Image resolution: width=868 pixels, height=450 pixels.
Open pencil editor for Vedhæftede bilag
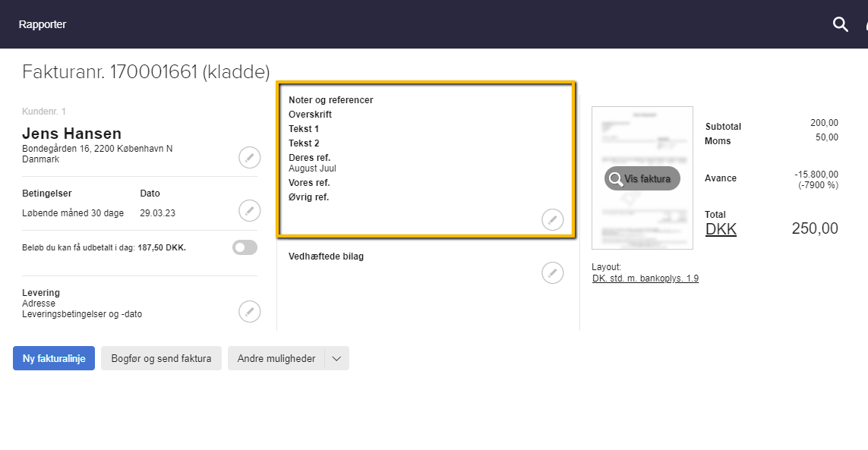(x=553, y=272)
